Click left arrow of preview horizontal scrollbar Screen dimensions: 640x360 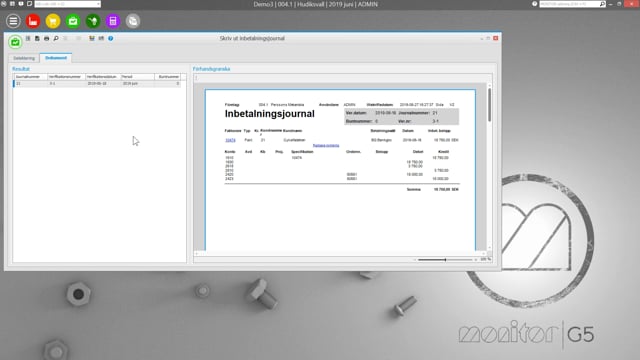click(x=196, y=253)
